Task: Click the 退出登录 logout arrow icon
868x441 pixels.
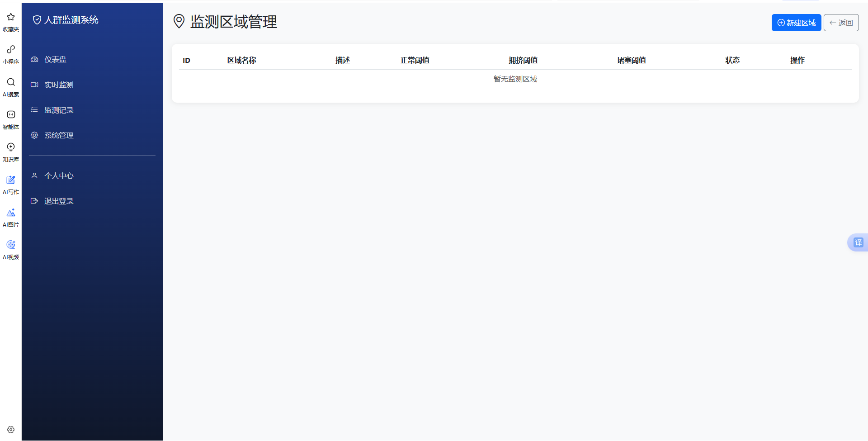Action: coord(34,201)
